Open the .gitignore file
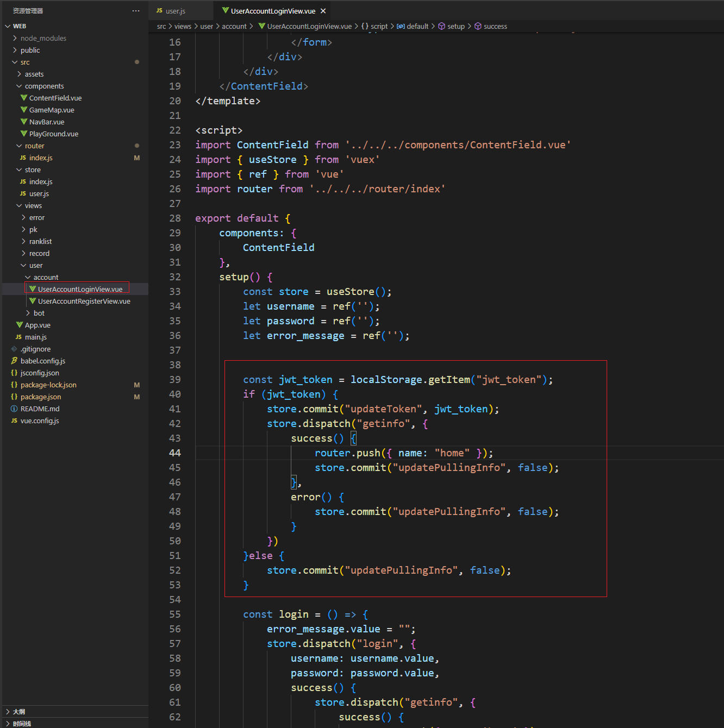The height and width of the screenshot is (728, 724). pyautogui.click(x=74, y=349)
